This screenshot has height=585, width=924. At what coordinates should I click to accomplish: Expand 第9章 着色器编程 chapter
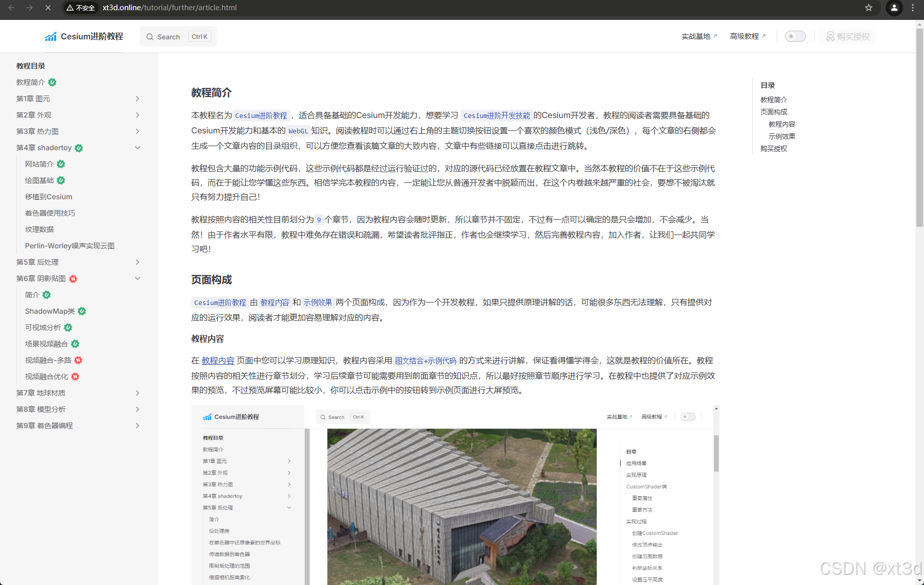click(x=137, y=426)
